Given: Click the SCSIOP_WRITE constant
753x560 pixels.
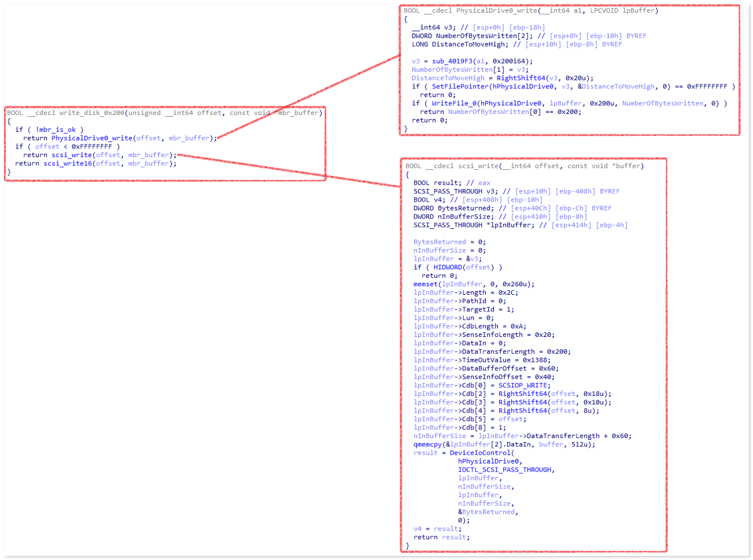Looking at the screenshot, I should (524, 385).
